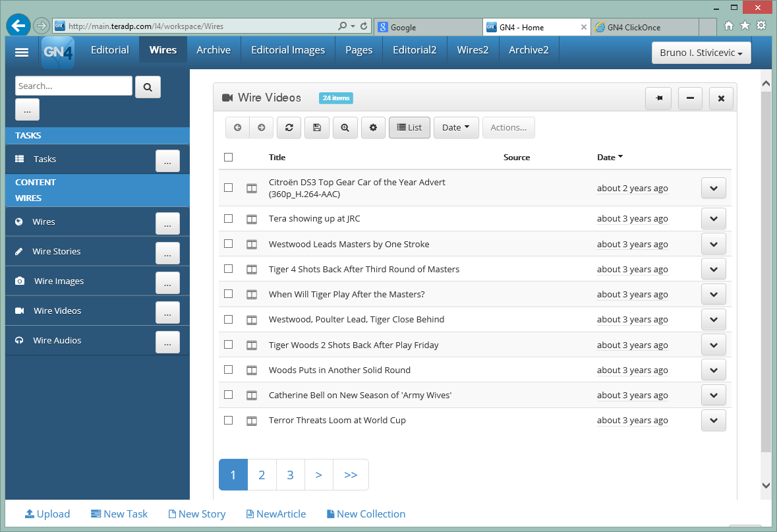Check When Will Tiger Play row checkbox

229,293
